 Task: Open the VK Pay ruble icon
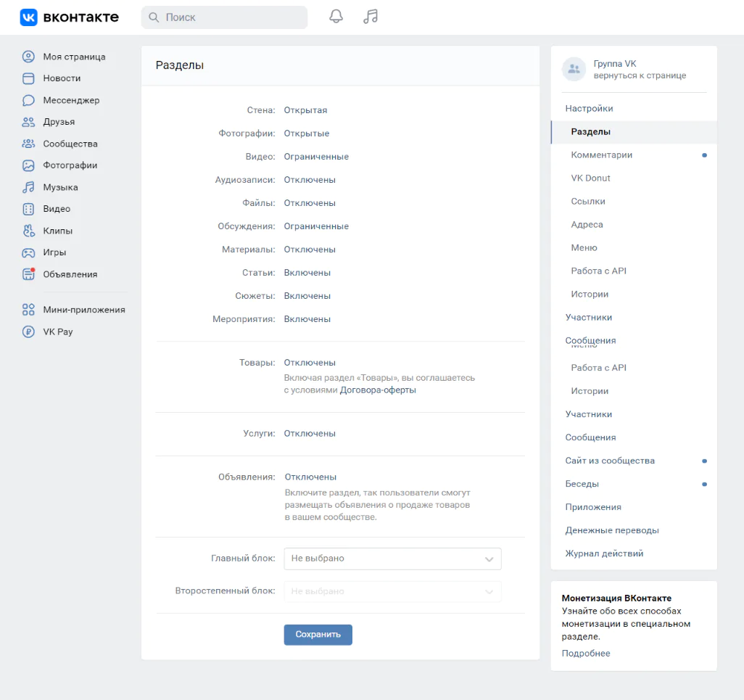pyautogui.click(x=28, y=332)
